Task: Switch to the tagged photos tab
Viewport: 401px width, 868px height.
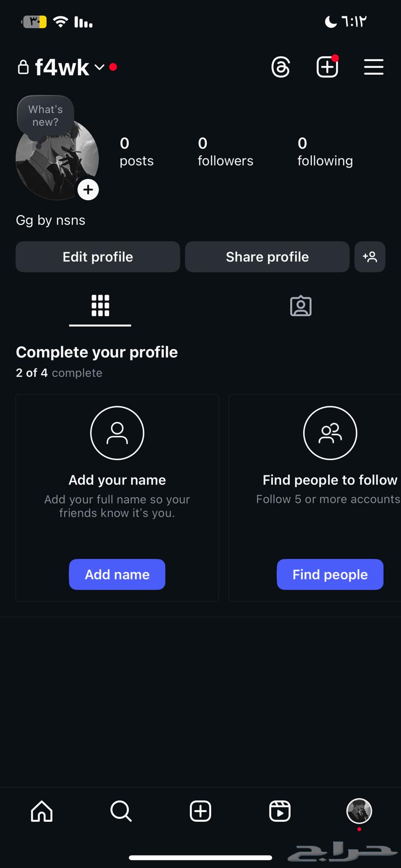Action: (301, 306)
